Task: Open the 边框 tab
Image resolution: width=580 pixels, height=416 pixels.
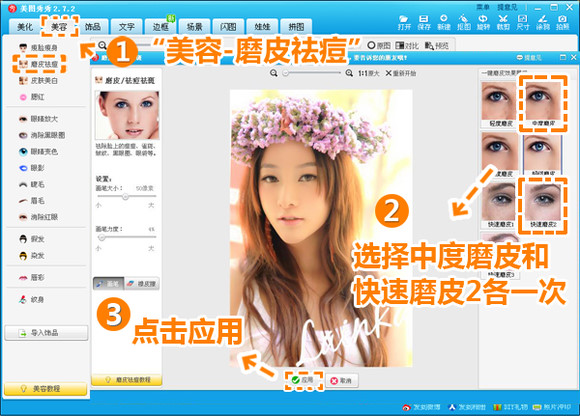Action: point(161,27)
